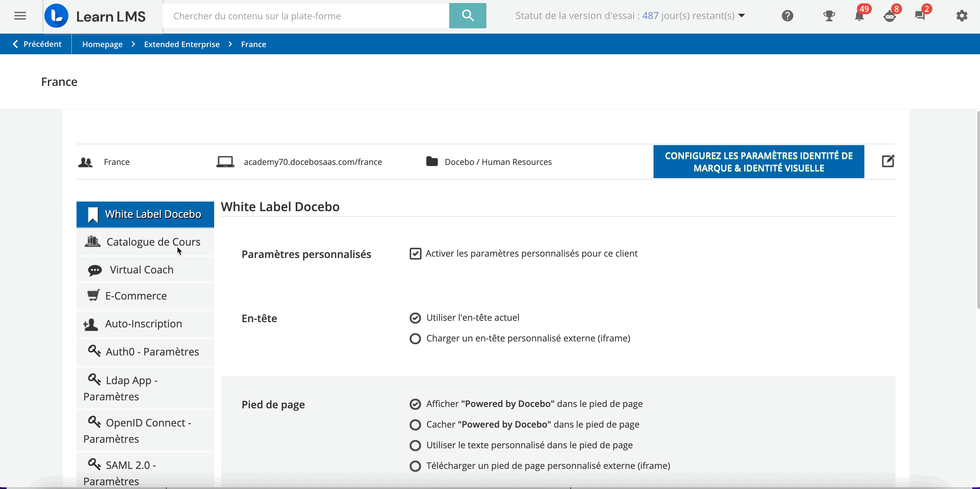Viewport: 980px width, 489px height.
Task: Click the En-tête section label
Action: click(259, 318)
